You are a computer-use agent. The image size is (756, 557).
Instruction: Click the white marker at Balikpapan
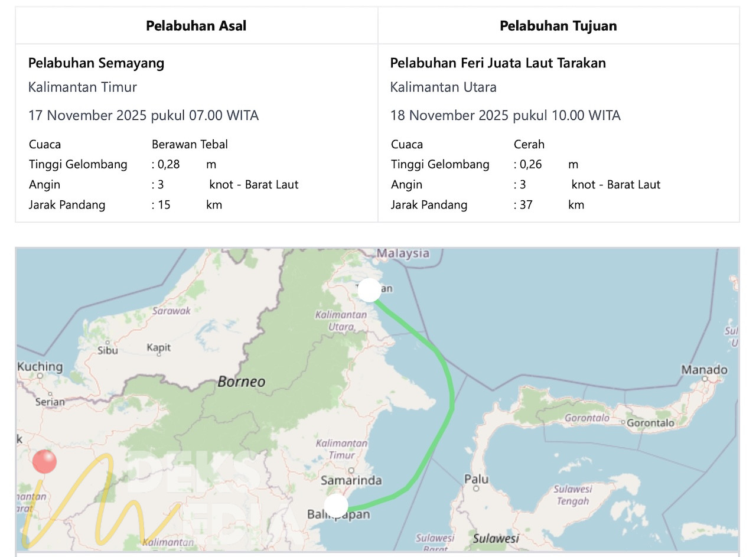pos(337,506)
